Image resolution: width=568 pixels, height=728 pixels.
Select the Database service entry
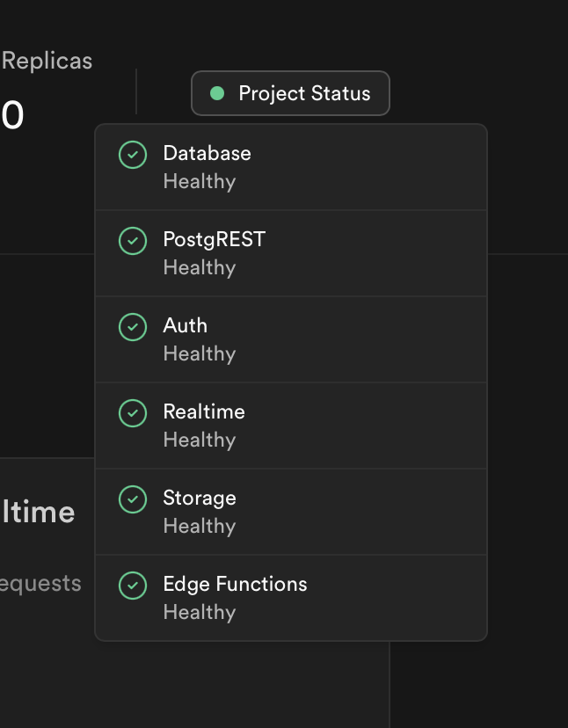tap(290, 167)
